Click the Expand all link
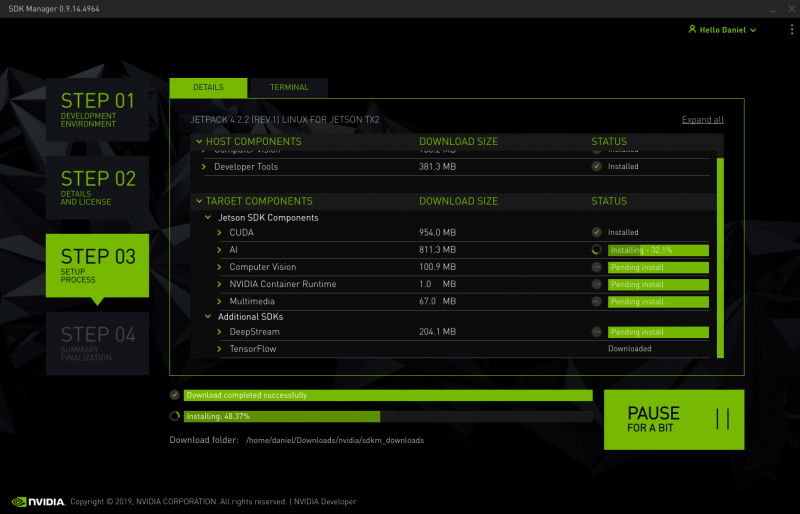The image size is (800, 514). point(702,120)
